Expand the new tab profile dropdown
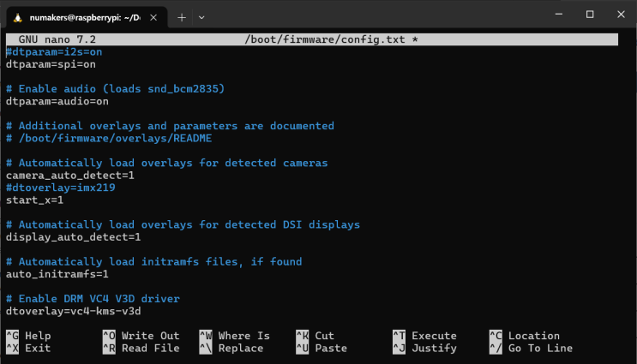 click(x=201, y=17)
